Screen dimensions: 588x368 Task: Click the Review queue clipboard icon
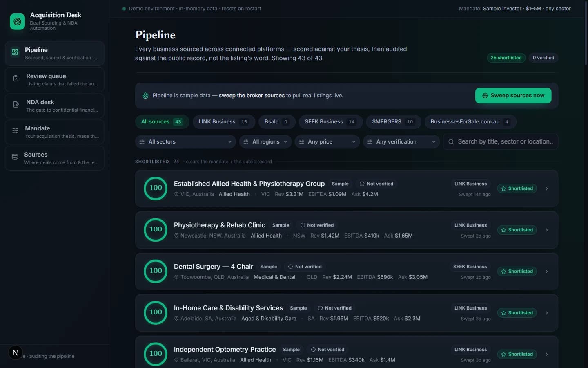pyautogui.click(x=16, y=79)
